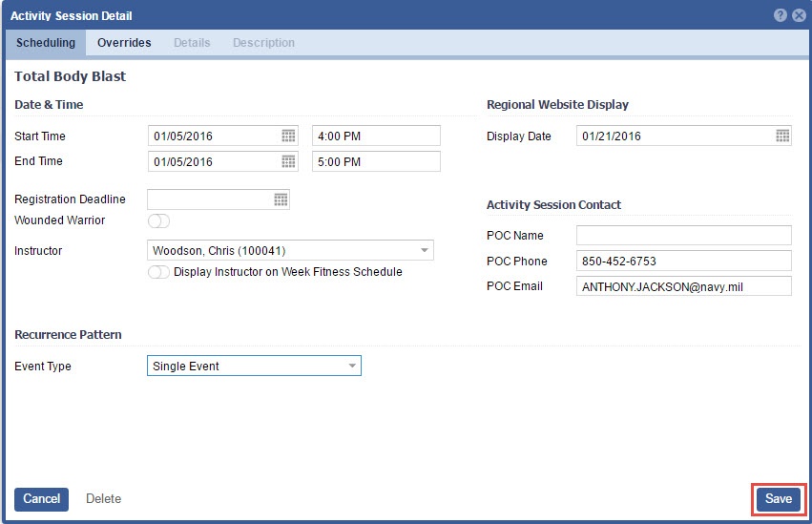Image resolution: width=812 pixels, height=524 pixels.
Task: Open the Registration Deadline calendar picker
Action: pos(281,199)
